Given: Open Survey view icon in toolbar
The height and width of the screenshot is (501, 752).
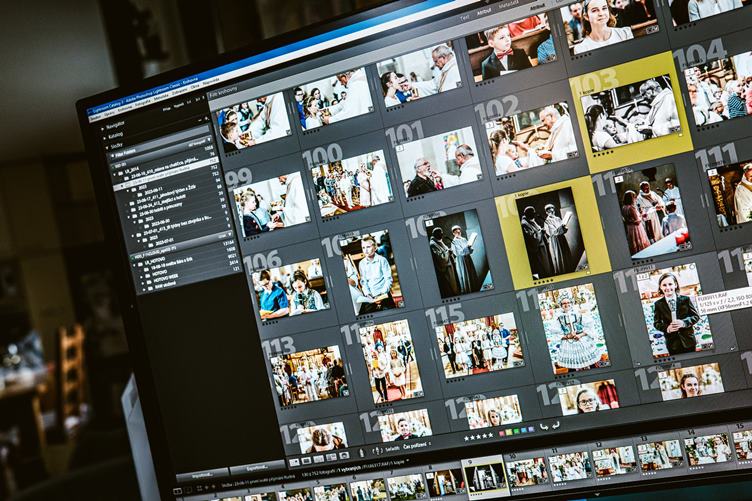Looking at the screenshot, I should coord(331,457).
